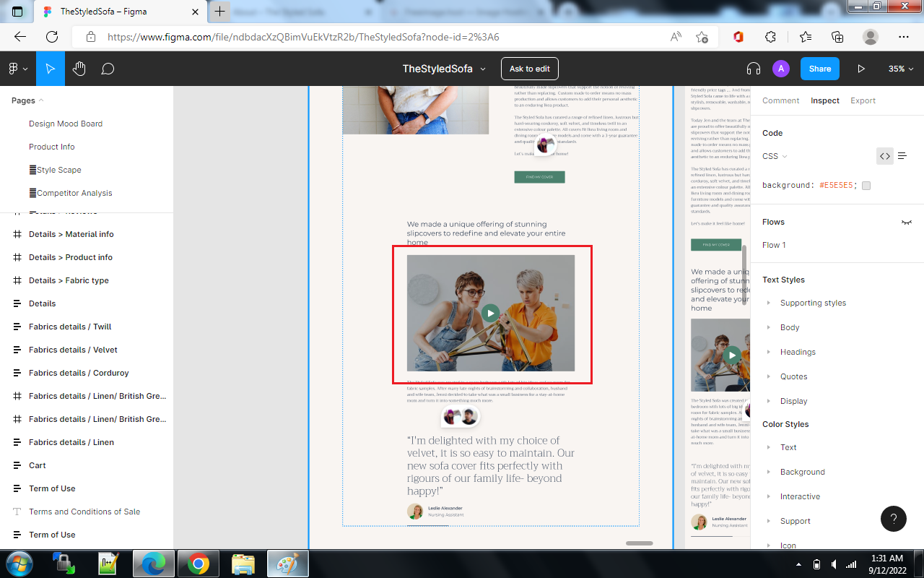The height and width of the screenshot is (578, 924).
Task: Select TheStyledSofa browser tab
Action: pyautogui.click(x=119, y=12)
